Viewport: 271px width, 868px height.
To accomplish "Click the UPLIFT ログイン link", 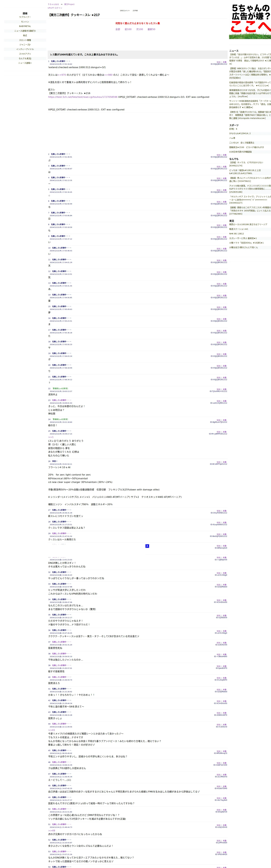I will (55, 8).
